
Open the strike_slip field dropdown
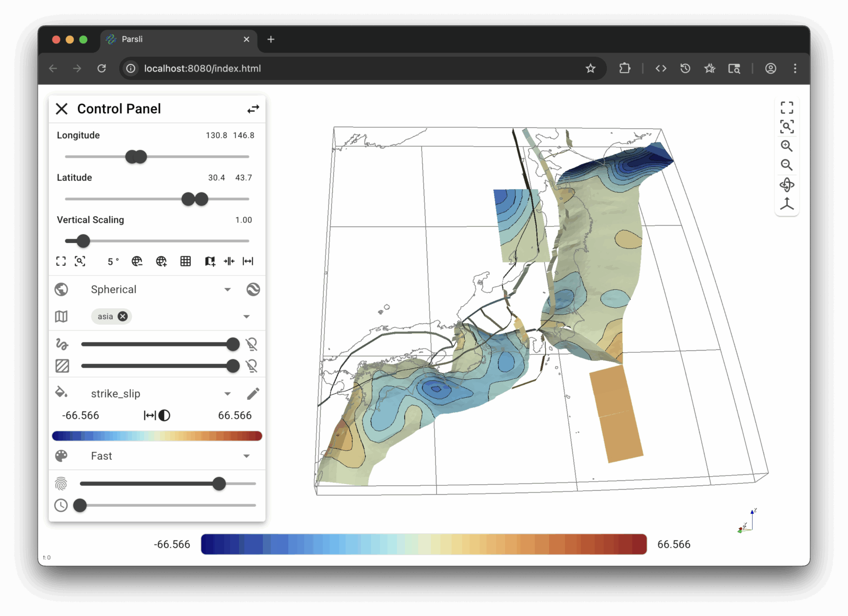click(x=228, y=393)
